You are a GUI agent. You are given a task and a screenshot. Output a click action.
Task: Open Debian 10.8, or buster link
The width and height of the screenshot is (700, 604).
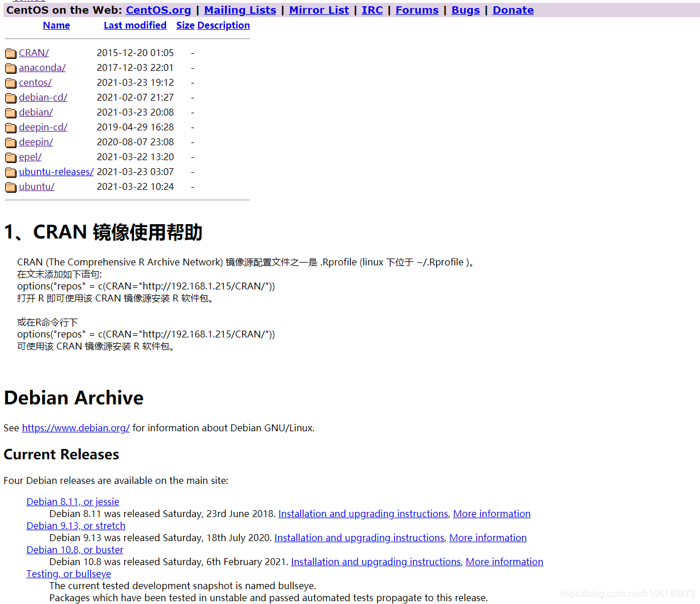click(75, 550)
